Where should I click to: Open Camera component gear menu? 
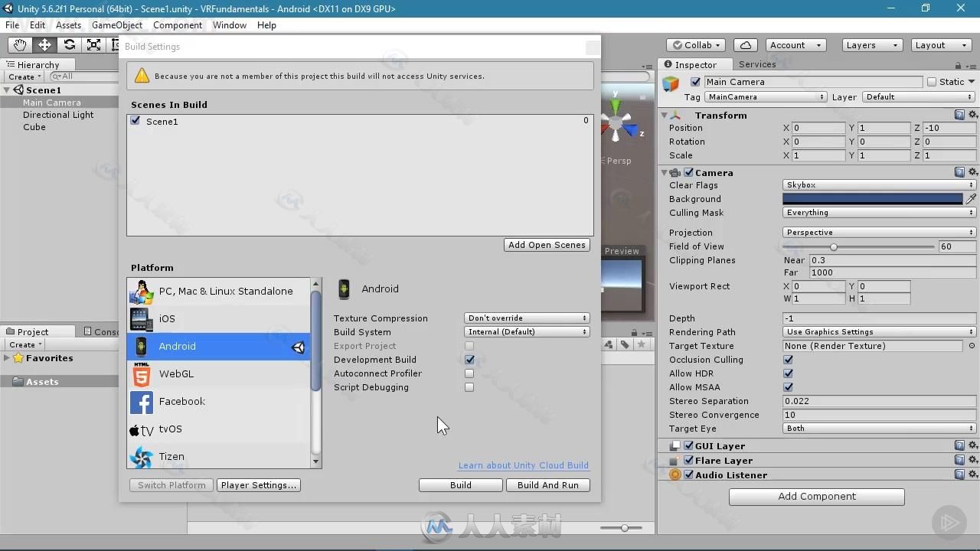(973, 172)
